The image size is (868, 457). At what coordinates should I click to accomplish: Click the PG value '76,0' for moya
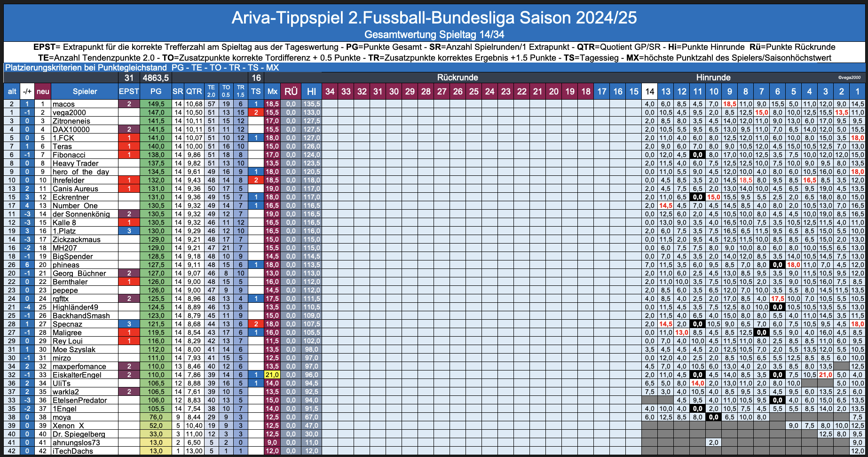pyautogui.click(x=156, y=417)
